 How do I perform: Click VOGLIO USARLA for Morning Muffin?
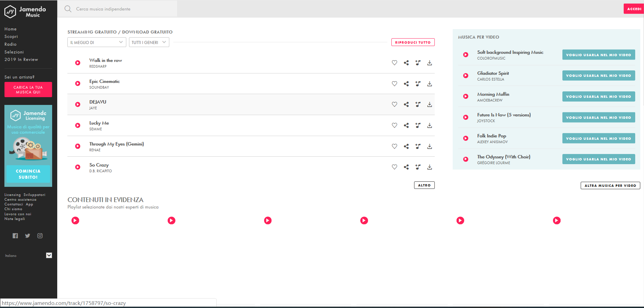click(x=599, y=96)
